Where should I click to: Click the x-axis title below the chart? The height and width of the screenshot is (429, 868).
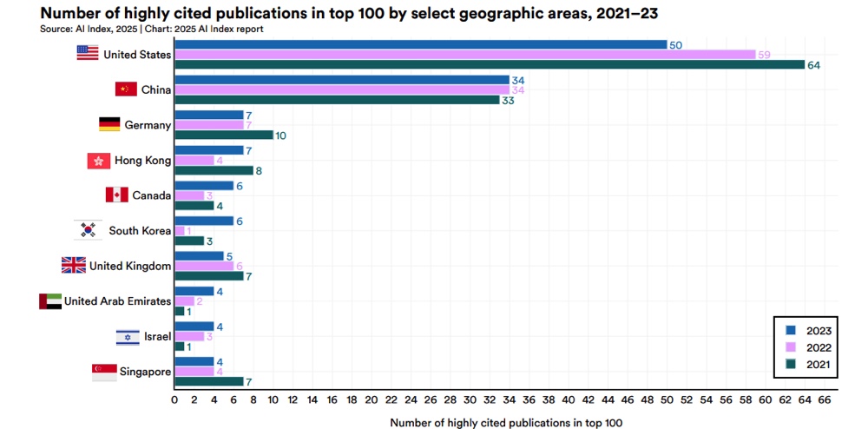506,423
